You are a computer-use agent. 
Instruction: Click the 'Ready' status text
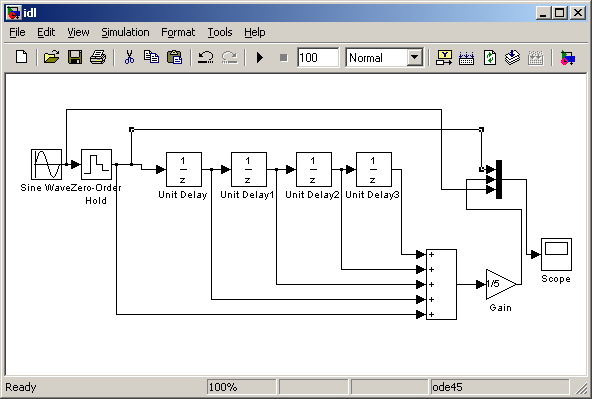click(x=21, y=387)
